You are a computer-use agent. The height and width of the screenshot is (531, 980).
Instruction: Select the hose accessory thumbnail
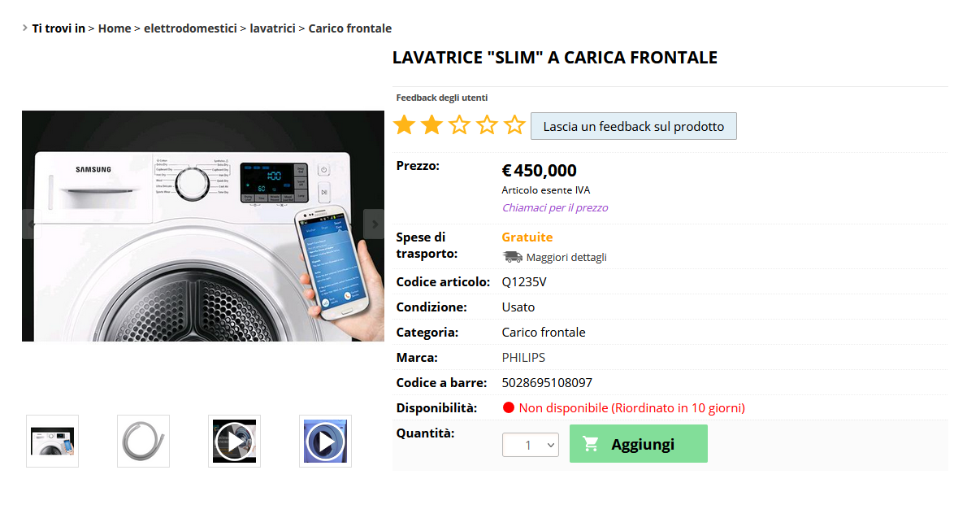(x=143, y=442)
